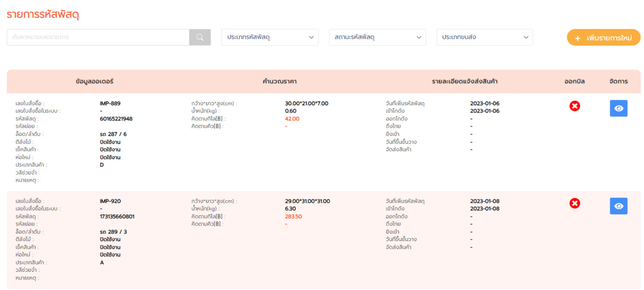The height and width of the screenshot is (290, 644).
Task: Click plus icon on add new item button
Action: click(578, 38)
